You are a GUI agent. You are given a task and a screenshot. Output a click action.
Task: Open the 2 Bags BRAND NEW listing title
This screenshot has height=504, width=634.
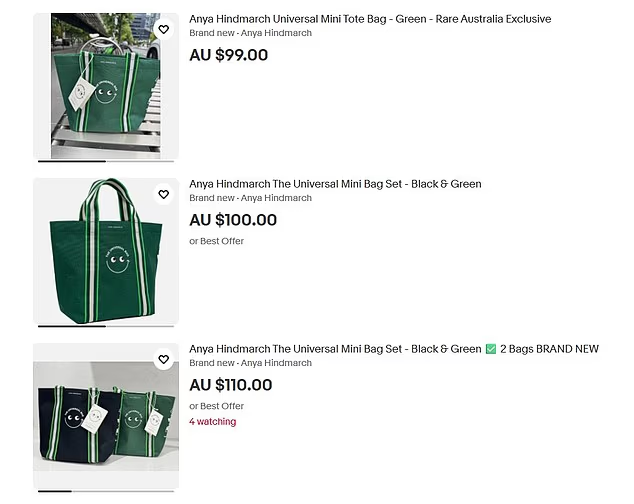click(x=393, y=349)
